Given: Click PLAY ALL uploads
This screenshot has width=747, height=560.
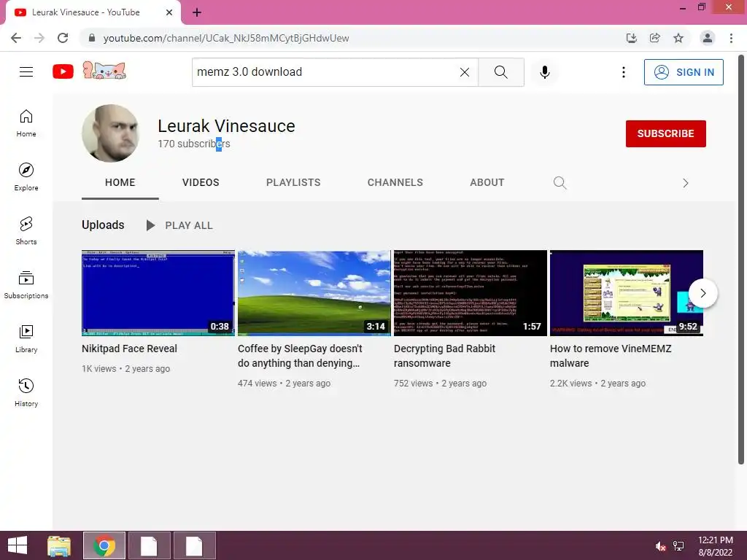Looking at the screenshot, I should point(179,226).
